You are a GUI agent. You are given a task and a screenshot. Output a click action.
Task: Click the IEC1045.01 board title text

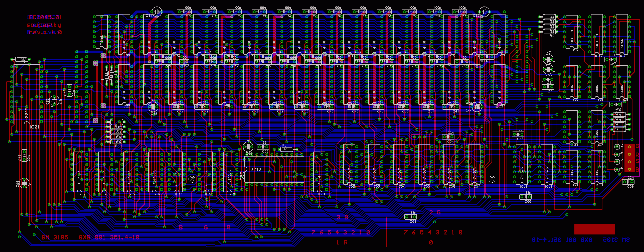45,17
